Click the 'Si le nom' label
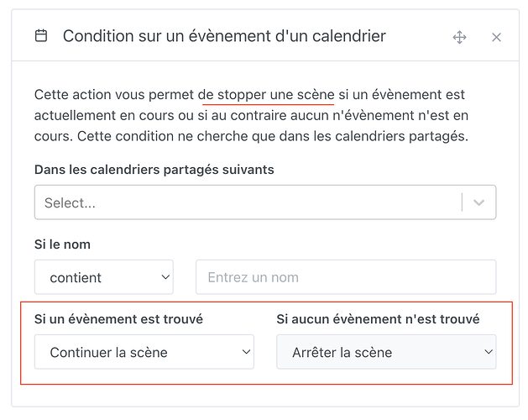The image size is (528, 420). pos(62,244)
